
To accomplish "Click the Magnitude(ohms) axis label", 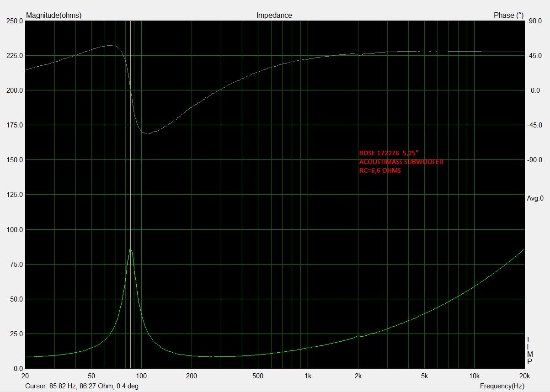I will (54, 15).
